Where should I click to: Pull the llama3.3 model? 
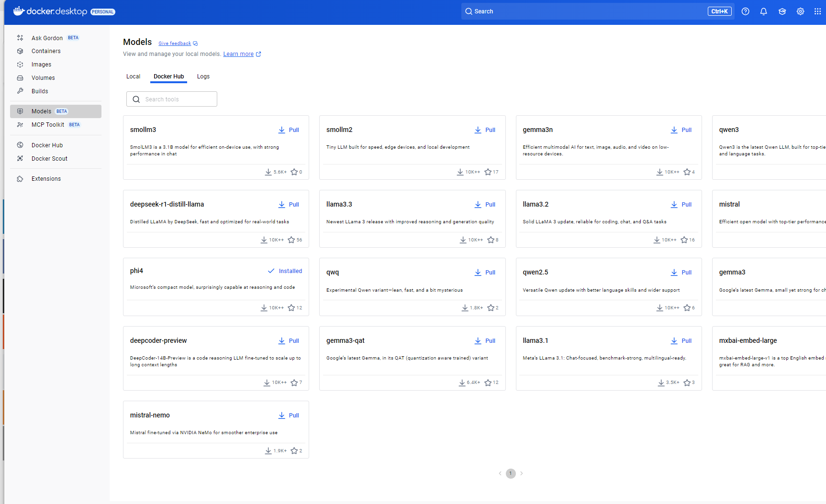pos(485,205)
